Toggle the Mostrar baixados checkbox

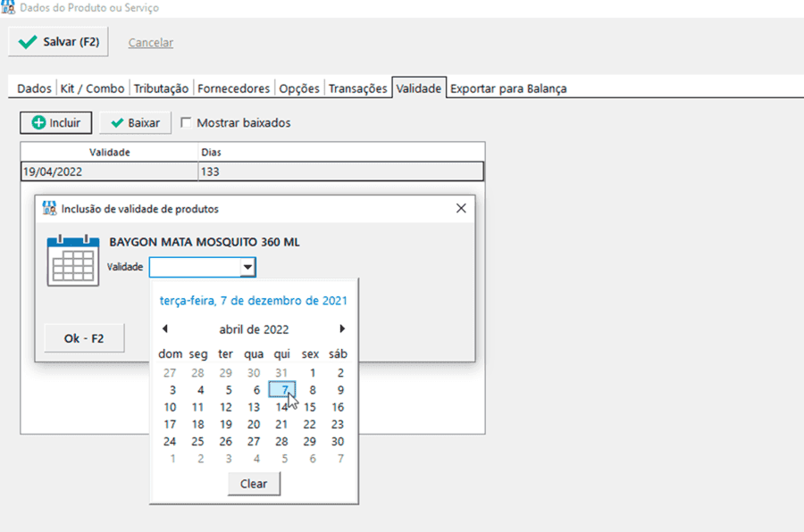click(186, 122)
